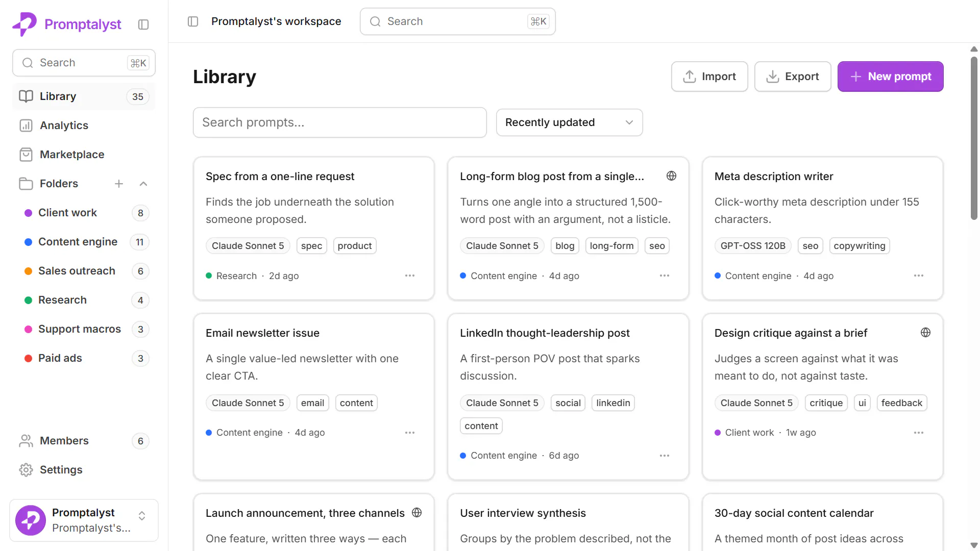Open more options for LinkedIn thought-leadership post

[x=664, y=456]
